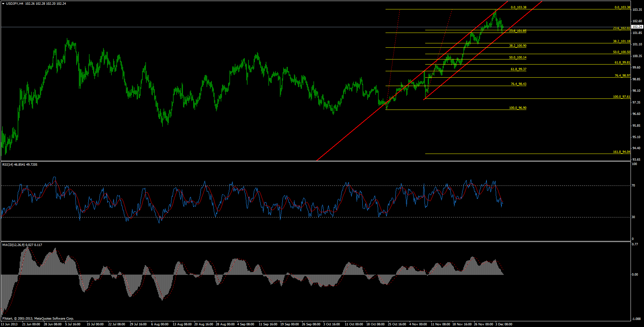Click price scale value 95.85
Screen dimensions: 644x327
tap(636, 126)
